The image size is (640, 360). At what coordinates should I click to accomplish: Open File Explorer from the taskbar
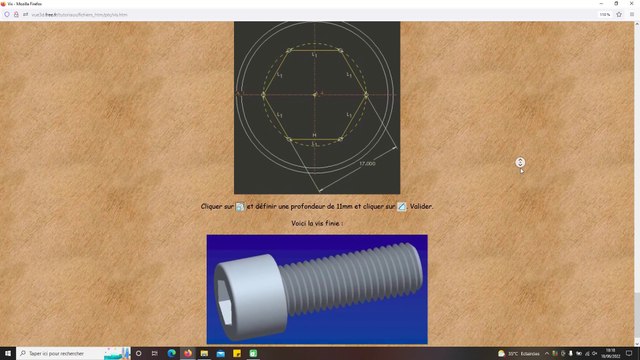click(204, 353)
